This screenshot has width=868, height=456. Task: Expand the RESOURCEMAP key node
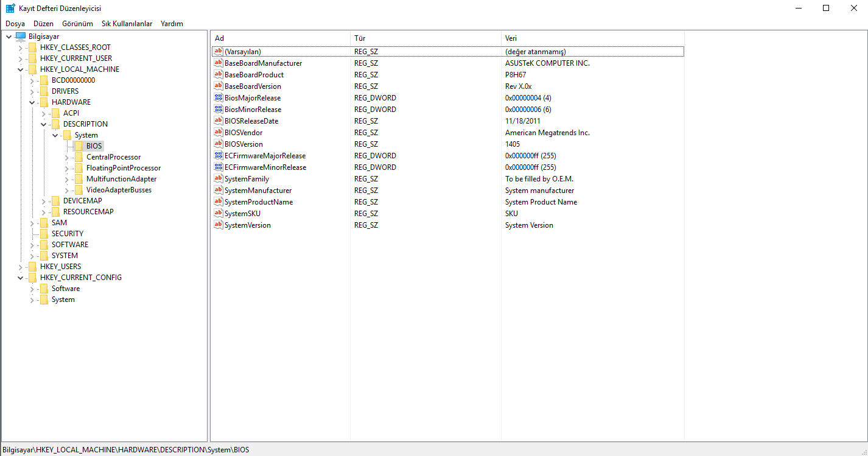pyautogui.click(x=44, y=212)
